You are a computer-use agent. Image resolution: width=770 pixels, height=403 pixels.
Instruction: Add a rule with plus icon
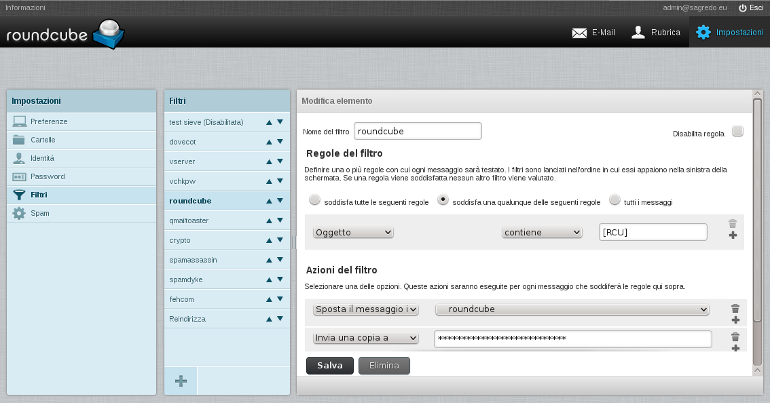733,236
